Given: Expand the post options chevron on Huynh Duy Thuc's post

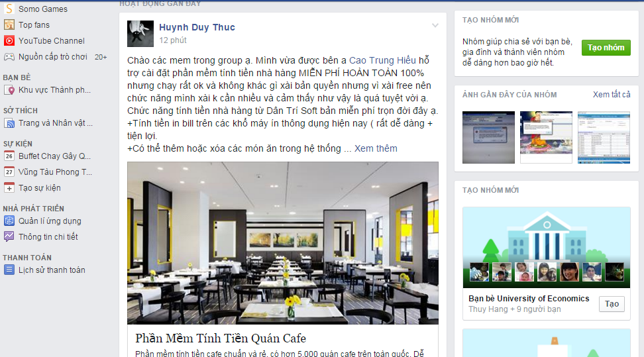Looking at the screenshot, I should [x=435, y=25].
